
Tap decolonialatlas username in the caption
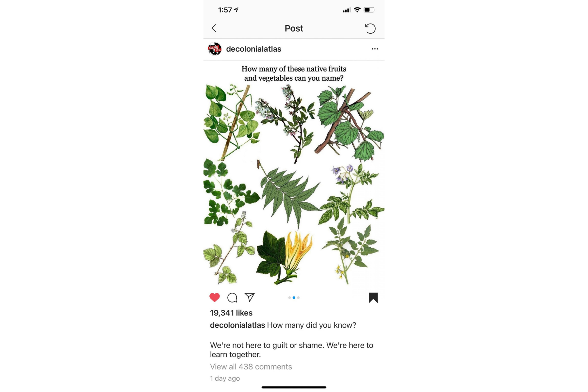(237, 325)
